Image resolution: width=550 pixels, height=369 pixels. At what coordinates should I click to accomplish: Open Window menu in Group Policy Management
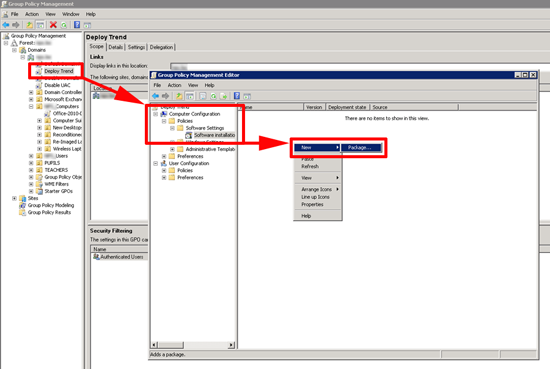(71, 14)
